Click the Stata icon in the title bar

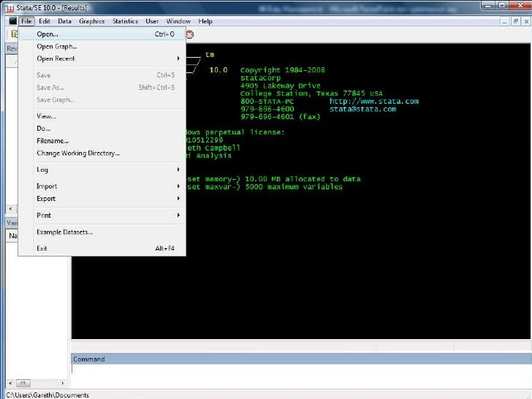[9, 7]
